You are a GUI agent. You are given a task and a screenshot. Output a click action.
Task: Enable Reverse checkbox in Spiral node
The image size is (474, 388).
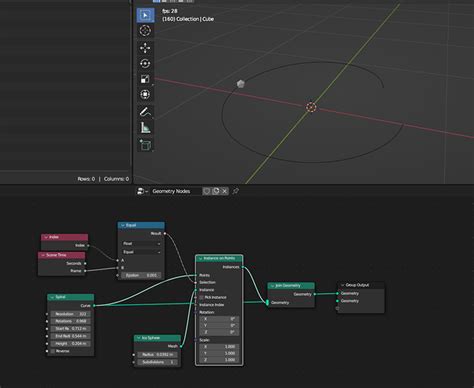coord(53,351)
